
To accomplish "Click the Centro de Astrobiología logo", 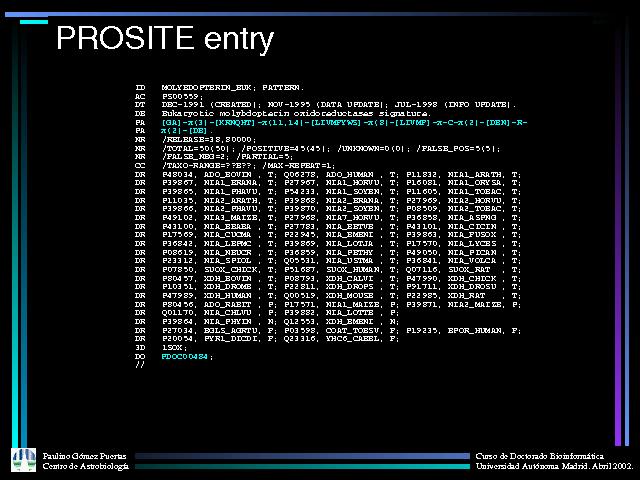I will pyautogui.click(x=22, y=460).
